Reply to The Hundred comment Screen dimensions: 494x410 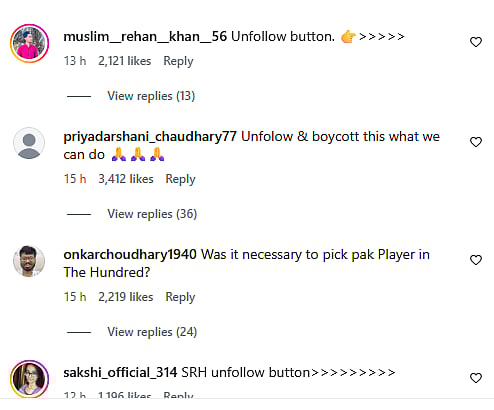pyautogui.click(x=180, y=297)
